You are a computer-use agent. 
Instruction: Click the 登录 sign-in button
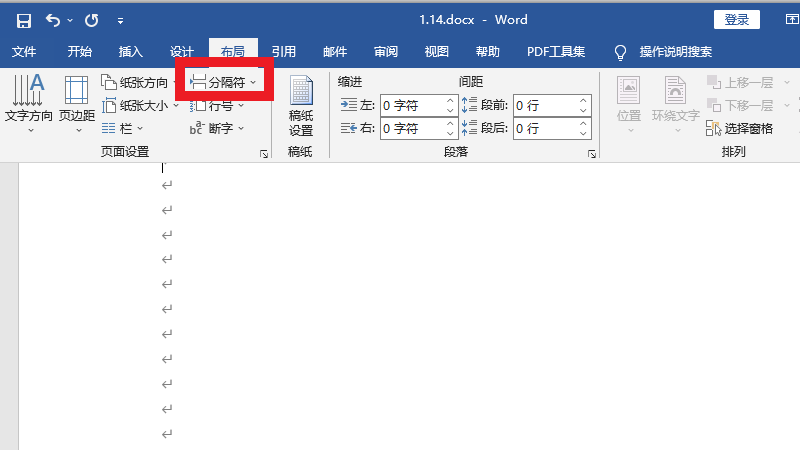pos(737,20)
